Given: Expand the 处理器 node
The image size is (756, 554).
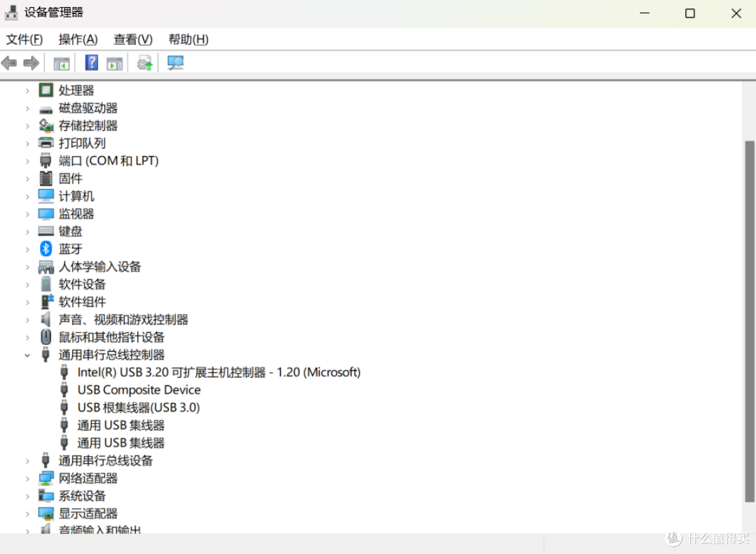Looking at the screenshot, I should [27, 90].
